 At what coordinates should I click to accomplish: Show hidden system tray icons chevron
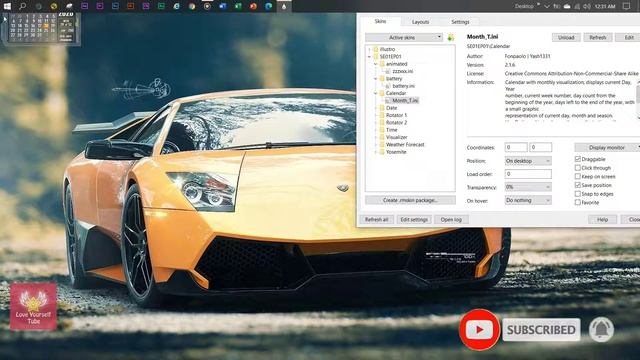tap(547, 6)
